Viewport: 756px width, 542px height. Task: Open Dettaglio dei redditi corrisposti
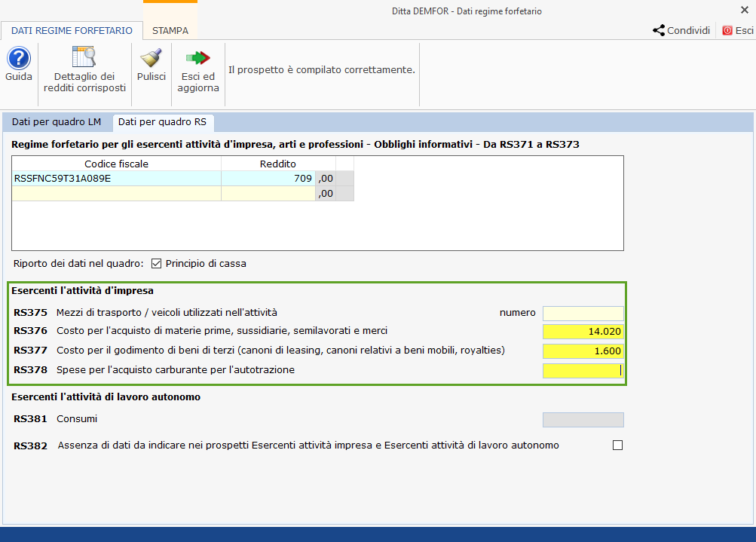[84, 58]
